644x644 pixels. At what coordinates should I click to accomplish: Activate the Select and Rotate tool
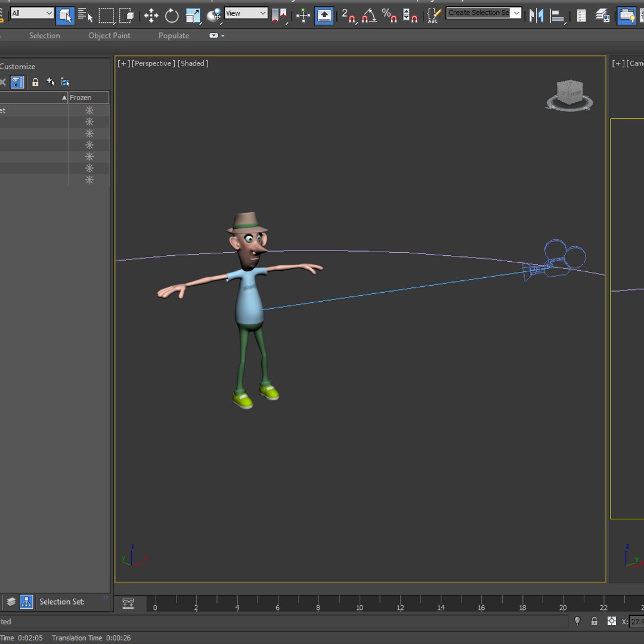tap(172, 16)
